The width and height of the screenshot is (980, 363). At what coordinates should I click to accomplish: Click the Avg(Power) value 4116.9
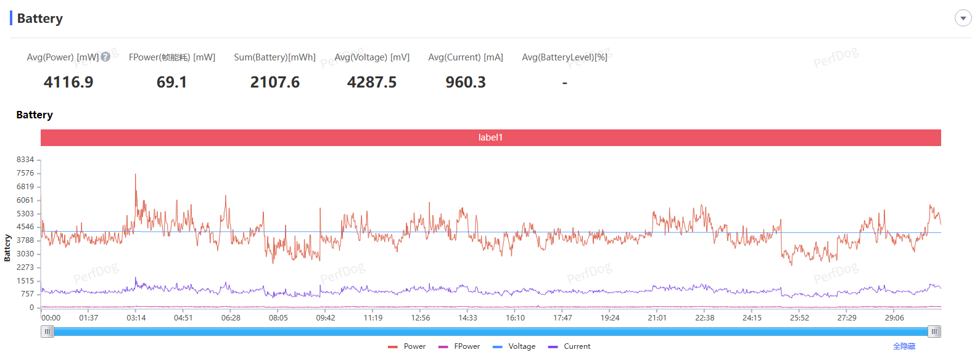(x=68, y=82)
